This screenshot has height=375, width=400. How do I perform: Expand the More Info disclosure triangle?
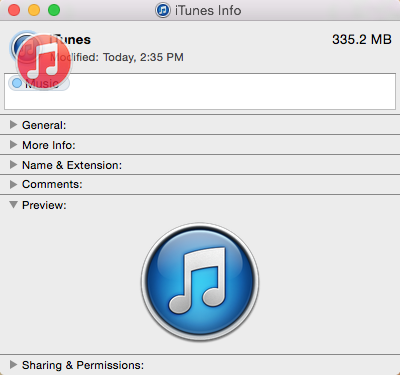(x=13, y=145)
